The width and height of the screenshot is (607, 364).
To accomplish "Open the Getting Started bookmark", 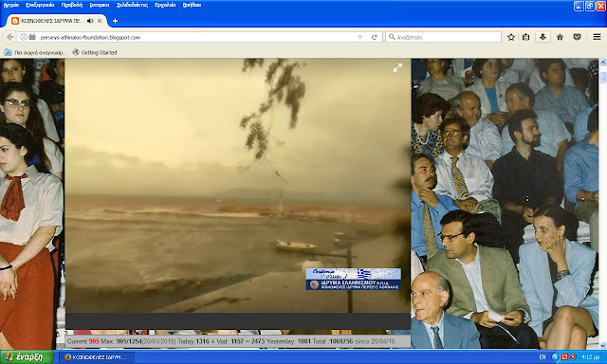I will point(95,52).
